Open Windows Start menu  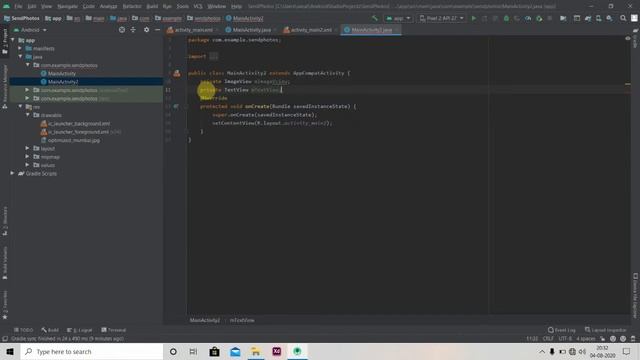tap(10, 351)
